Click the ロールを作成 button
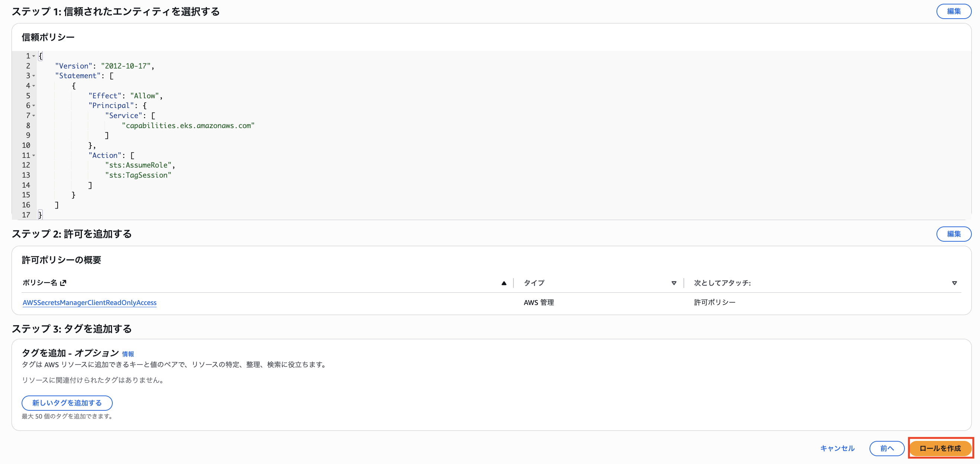This screenshot has width=980, height=464. pyautogui.click(x=940, y=448)
